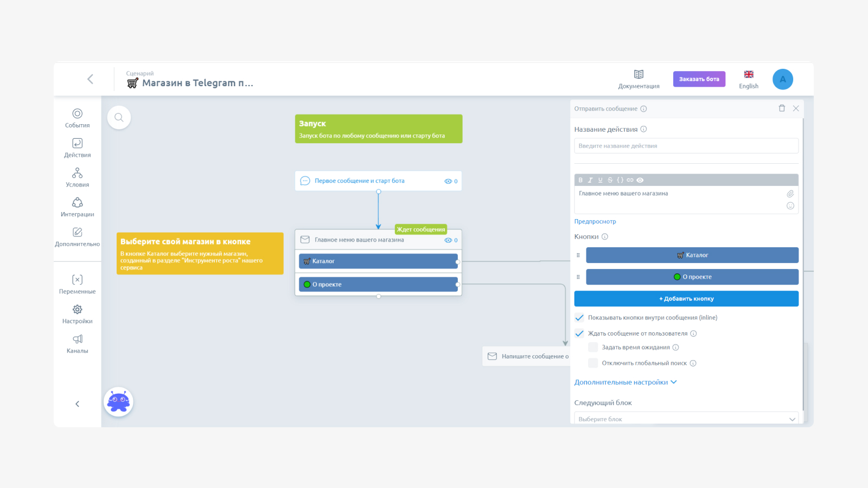Screen dimensions: 868x488
Task: Open the Следующий блок dropdown
Action: (686, 419)
